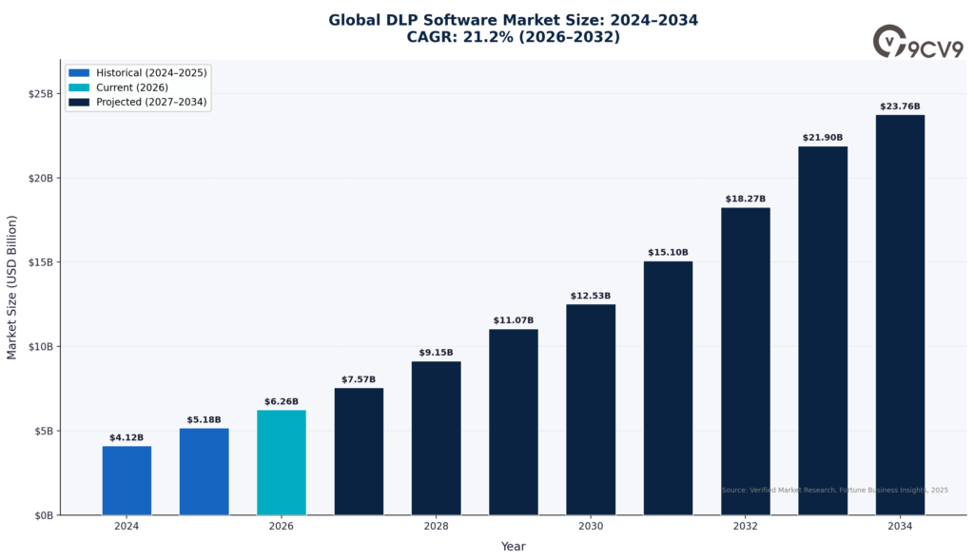Click the '$5B' y-axis tick

pyautogui.click(x=44, y=431)
